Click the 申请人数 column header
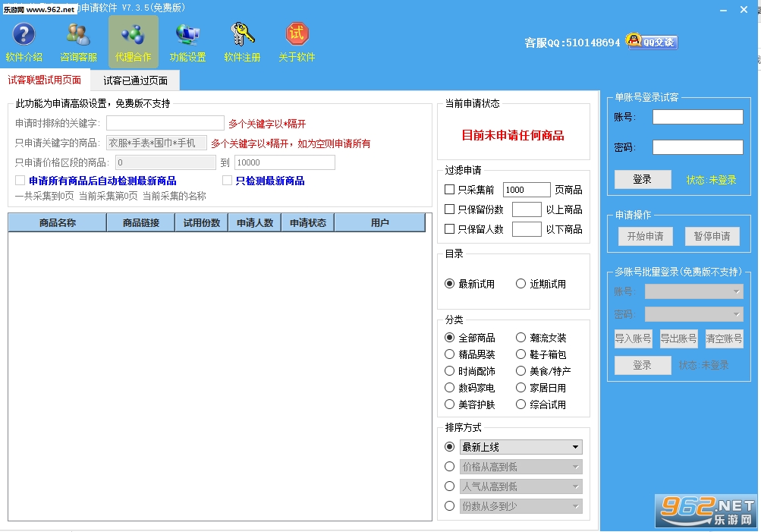Viewport: 761px width, 532px height. tap(255, 223)
